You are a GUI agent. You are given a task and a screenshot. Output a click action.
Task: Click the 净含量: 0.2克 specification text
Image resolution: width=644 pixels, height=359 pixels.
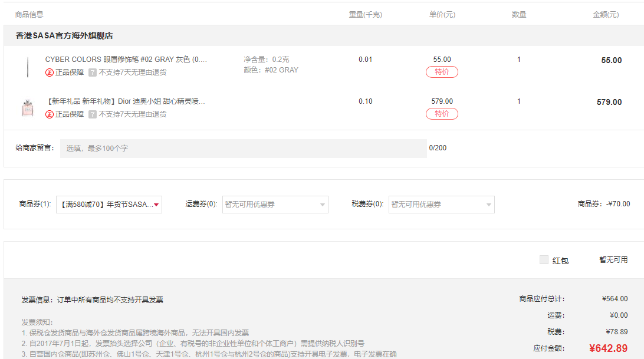point(267,60)
